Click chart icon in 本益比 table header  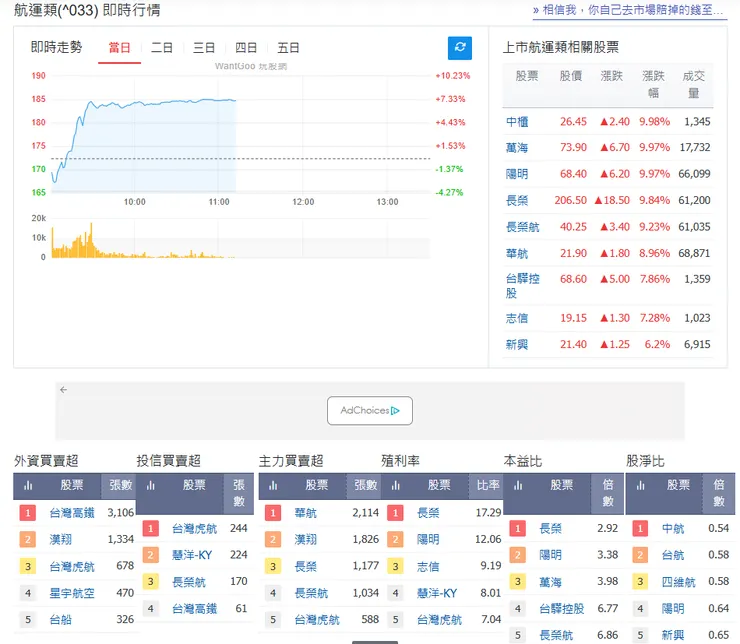[x=518, y=485]
